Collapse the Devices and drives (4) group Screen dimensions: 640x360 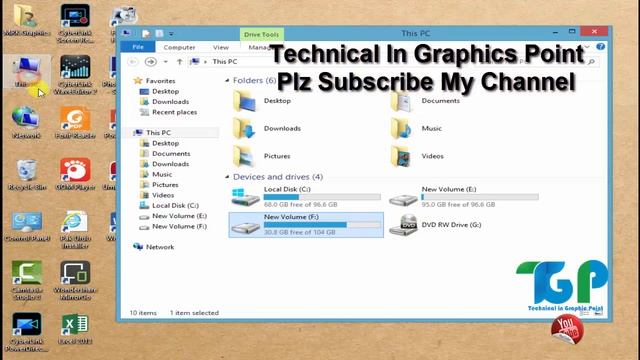(x=227, y=177)
